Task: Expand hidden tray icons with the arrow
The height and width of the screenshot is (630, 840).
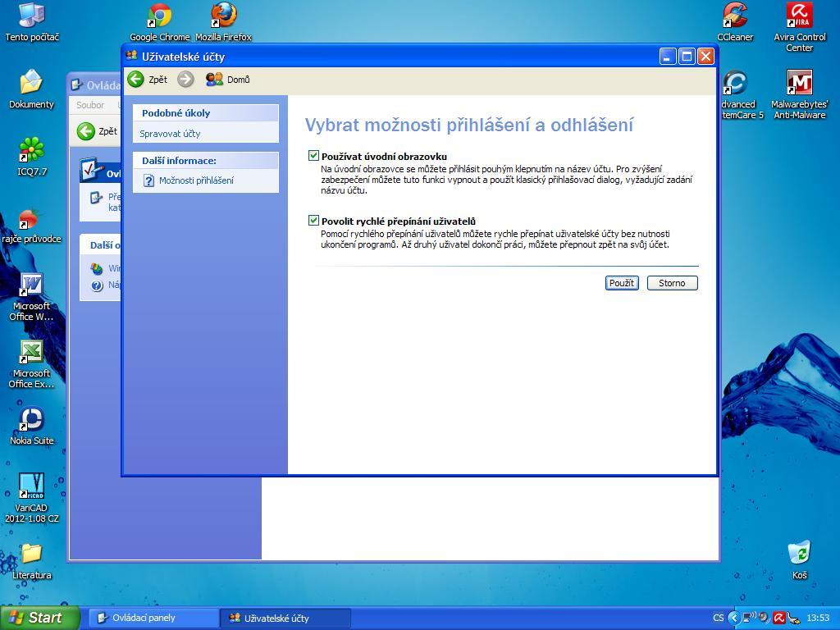Action: [733, 618]
